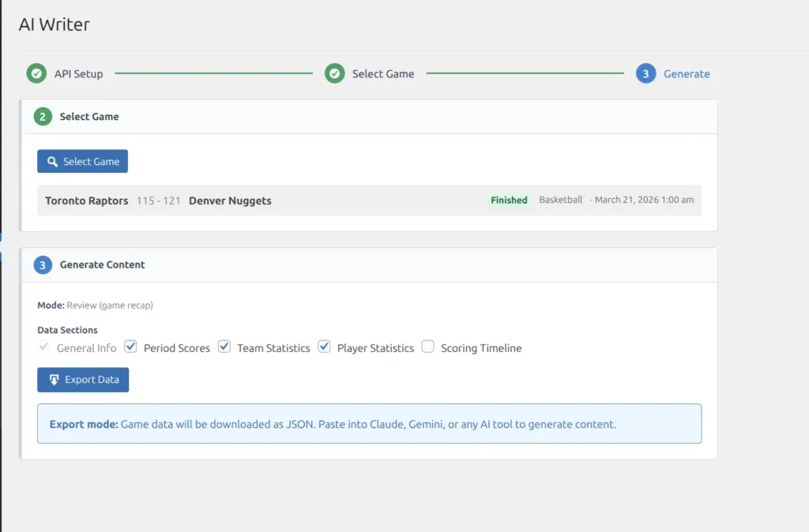The width and height of the screenshot is (809, 532).
Task: Click the March 21, 2026 1:00 am date
Action: (x=644, y=200)
